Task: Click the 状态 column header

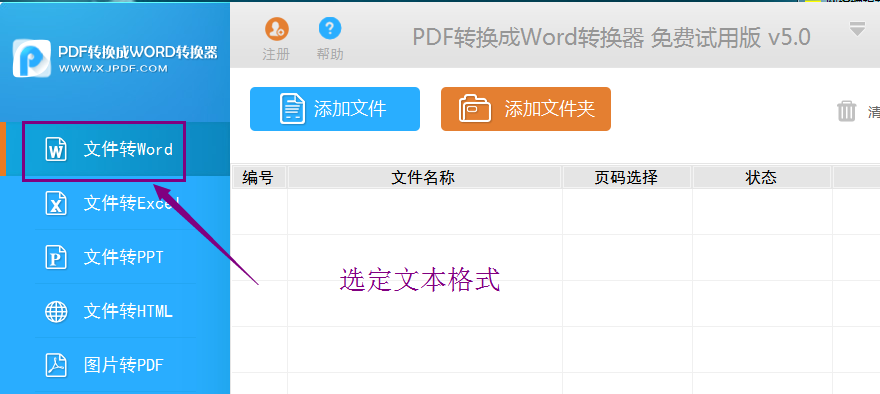Action: 761,177
